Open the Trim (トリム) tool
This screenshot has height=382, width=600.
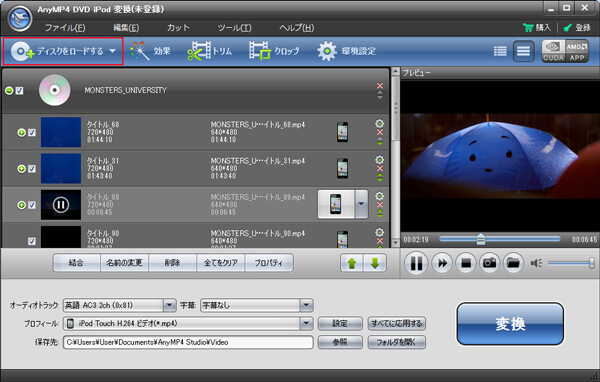(x=210, y=51)
